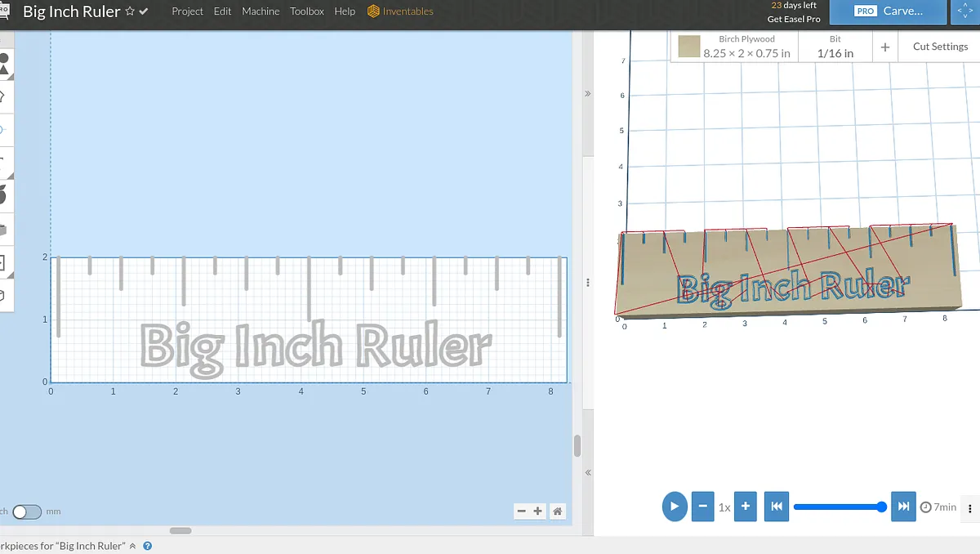This screenshot has height=554, width=980.
Task: Click the Carve button
Action: point(888,11)
